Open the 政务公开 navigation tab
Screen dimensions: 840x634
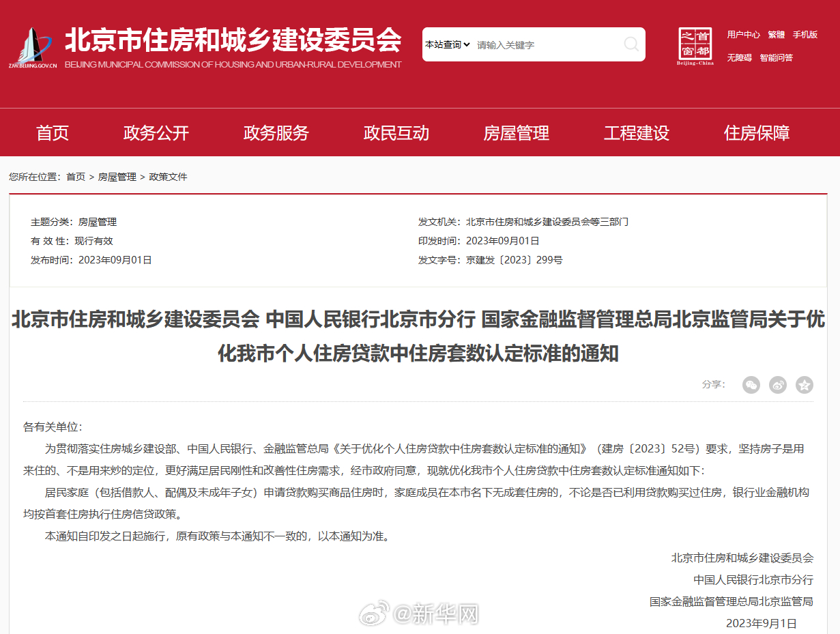[156, 133]
